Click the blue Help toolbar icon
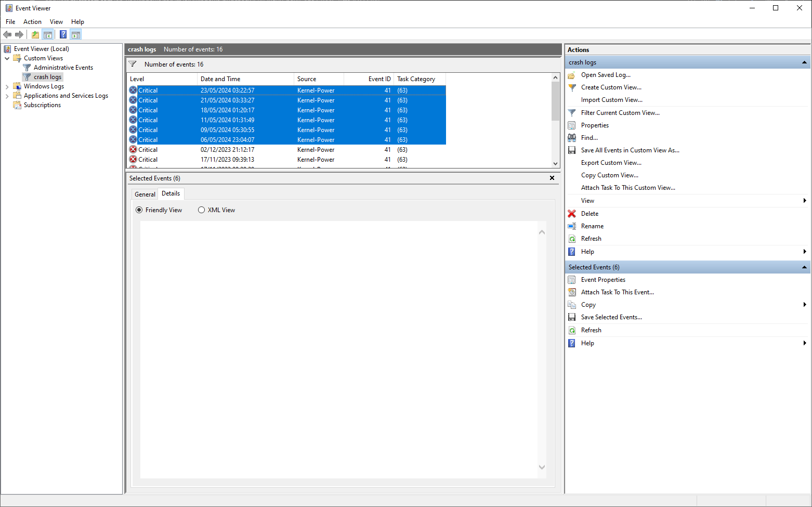 [63, 35]
